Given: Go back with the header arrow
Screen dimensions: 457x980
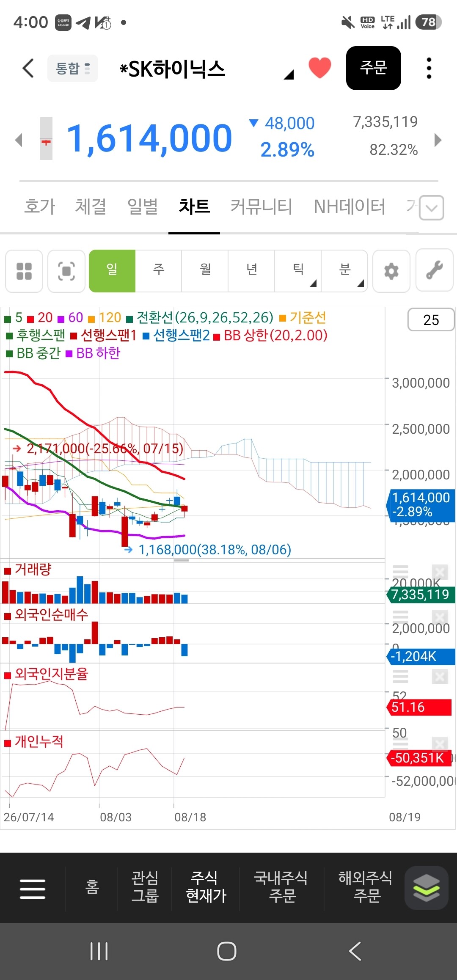Looking at the screenshot, I should click(28, 68).
